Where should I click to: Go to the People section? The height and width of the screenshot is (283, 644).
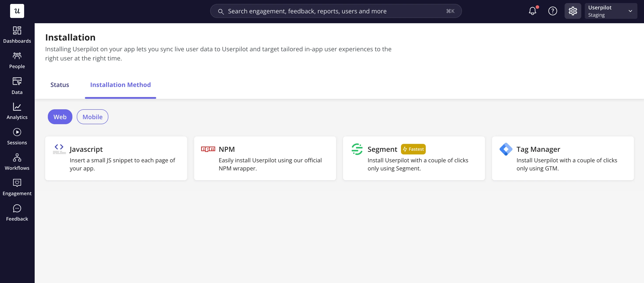[x=17, y=60]
